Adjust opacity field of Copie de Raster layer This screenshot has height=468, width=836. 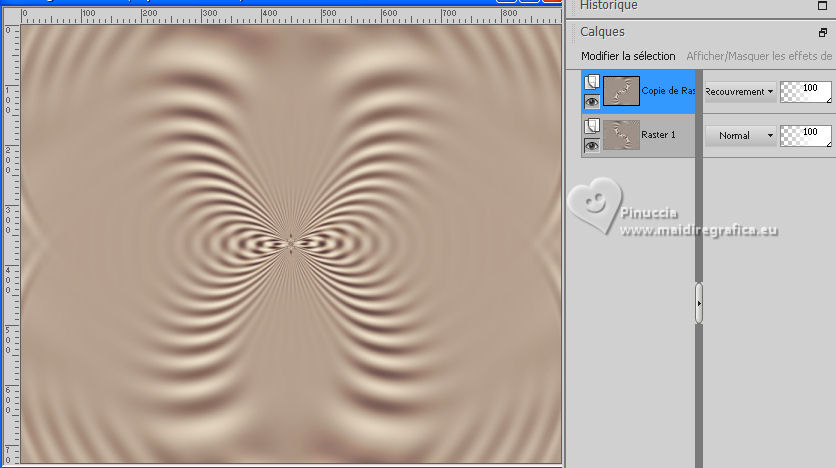pyautogui.click(x=806, y=92)
